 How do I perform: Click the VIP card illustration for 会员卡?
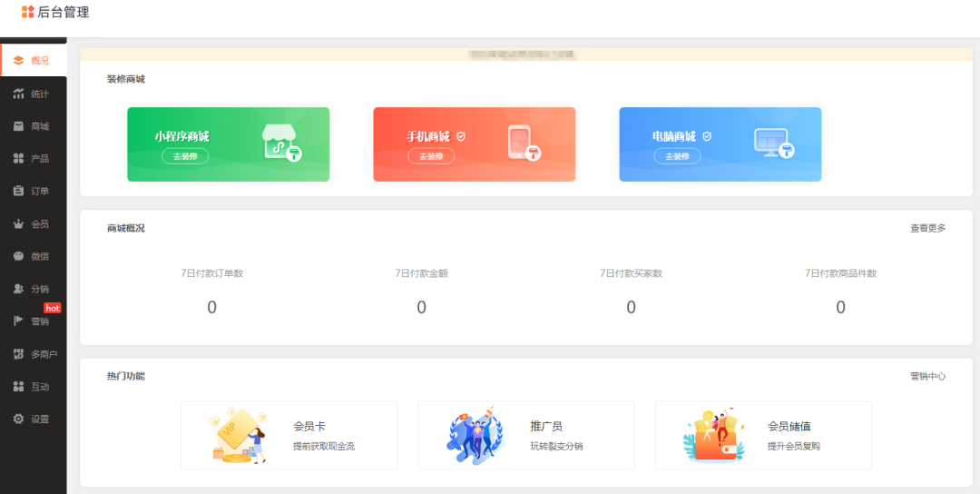[x=238, y=435]
